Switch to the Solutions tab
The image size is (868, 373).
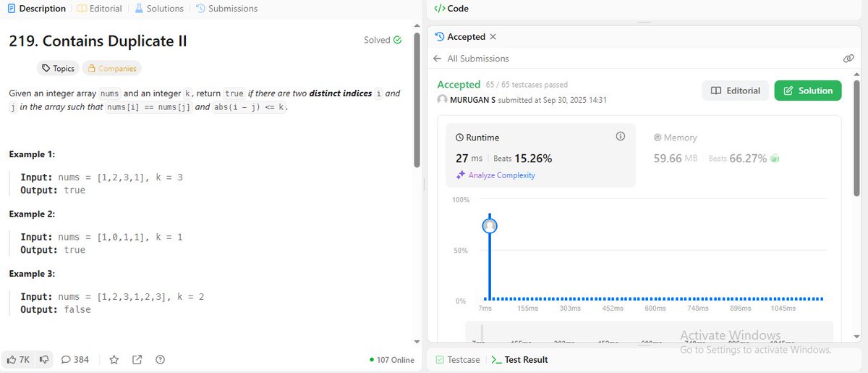158,9
